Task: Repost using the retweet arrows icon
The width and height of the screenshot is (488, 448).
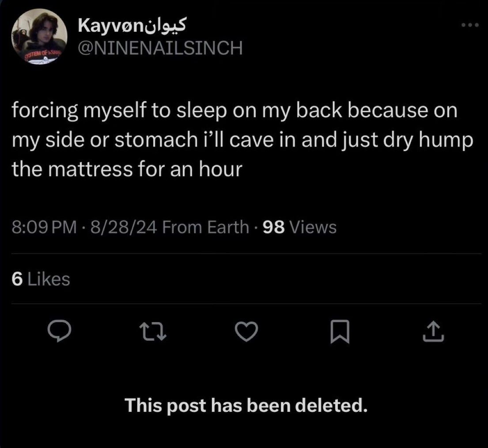Action: point(152,331)
